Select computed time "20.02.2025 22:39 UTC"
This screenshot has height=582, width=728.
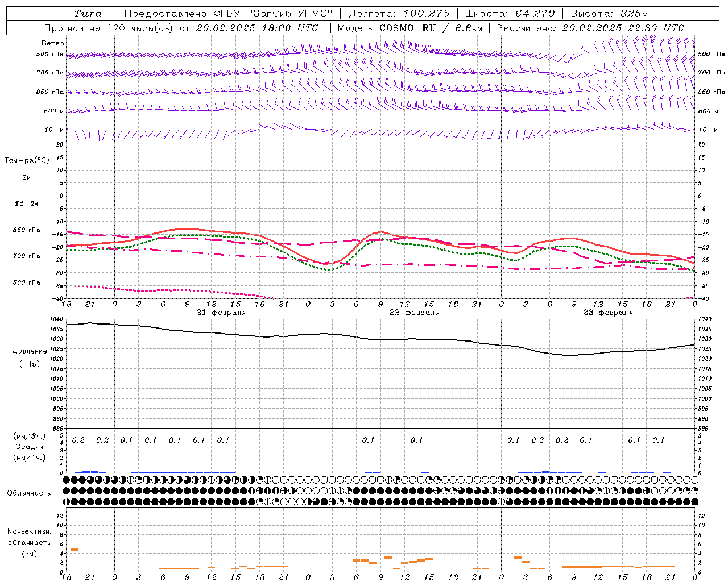623,28
